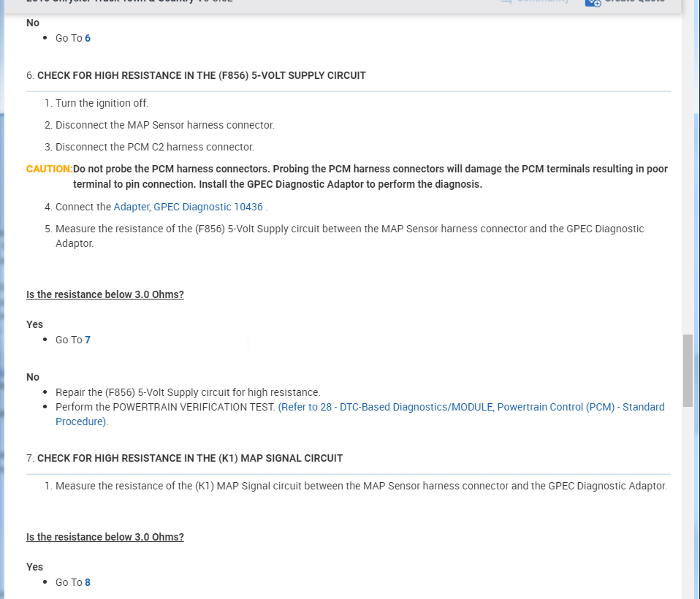Click the resistance question under step 7

tap(105, 537)
